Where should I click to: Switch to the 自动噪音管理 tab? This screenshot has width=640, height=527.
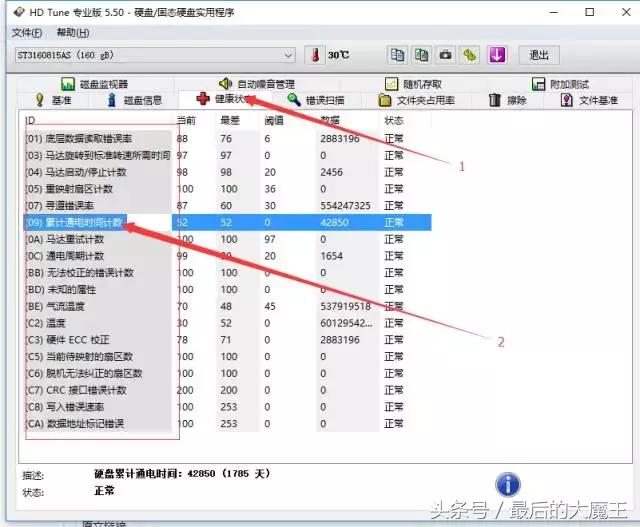pos(257,84)
